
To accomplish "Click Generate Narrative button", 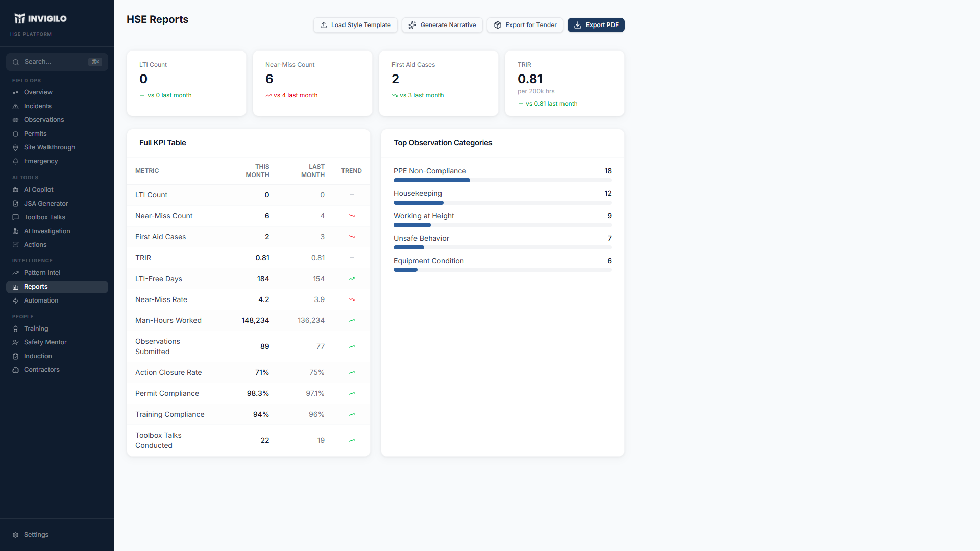I will coord(442,25).
